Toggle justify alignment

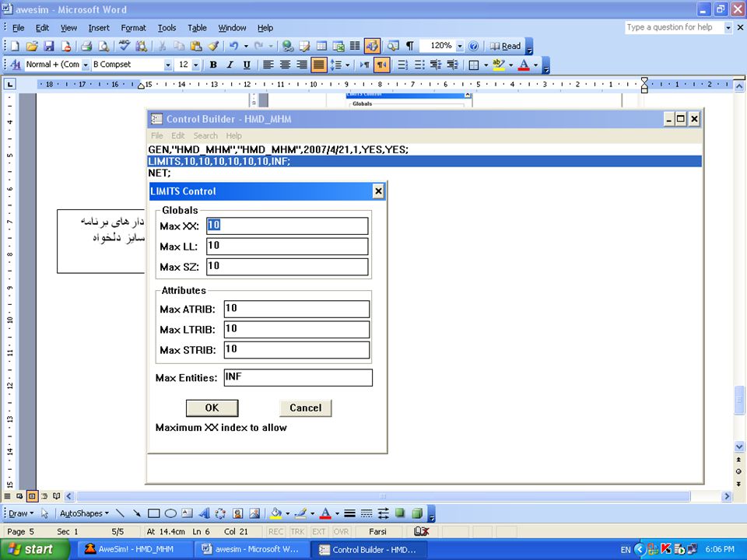pyautogui.click(x=319, y=65)
